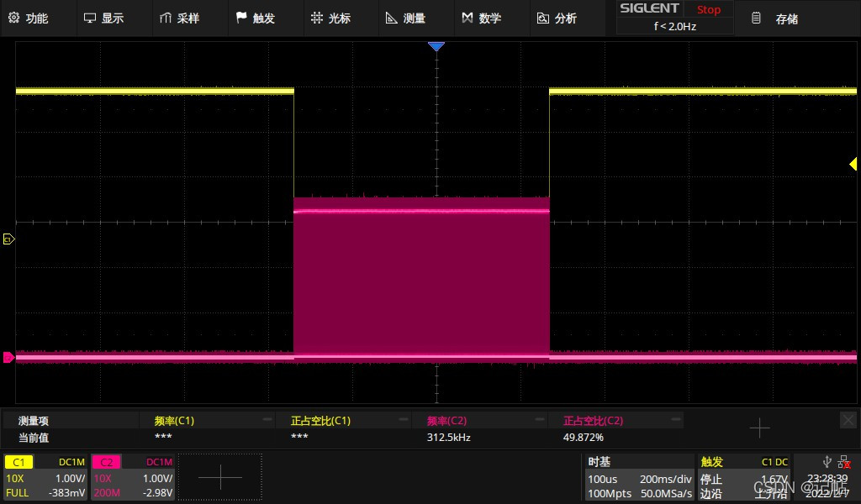Viewport: 861px width, 504px height.
Task: Click the 当前值 row label
Action: [x=34, y=438]
